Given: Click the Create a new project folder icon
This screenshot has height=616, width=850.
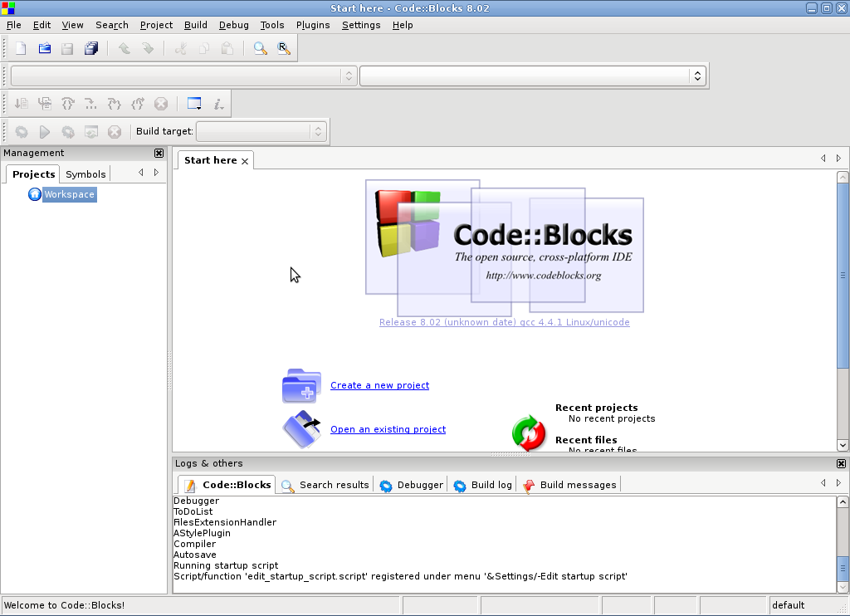Looking at the screenshot, I should pos(301,386).
